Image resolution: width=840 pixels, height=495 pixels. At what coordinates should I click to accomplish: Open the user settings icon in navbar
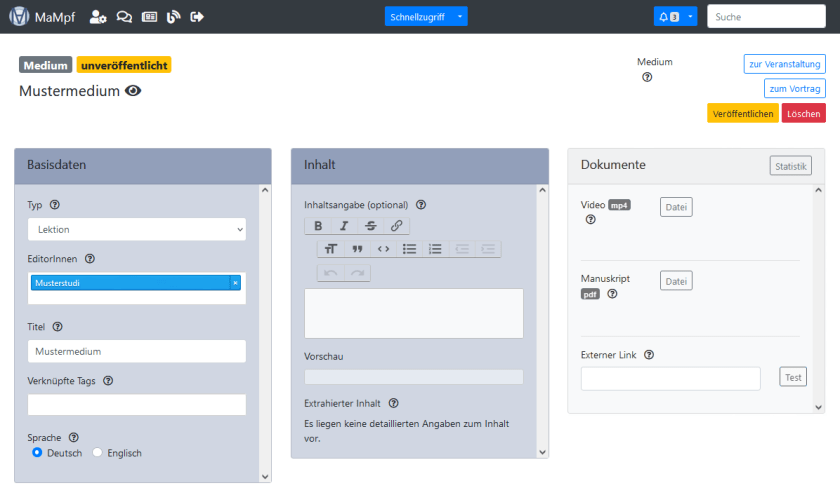click(98, 16)
